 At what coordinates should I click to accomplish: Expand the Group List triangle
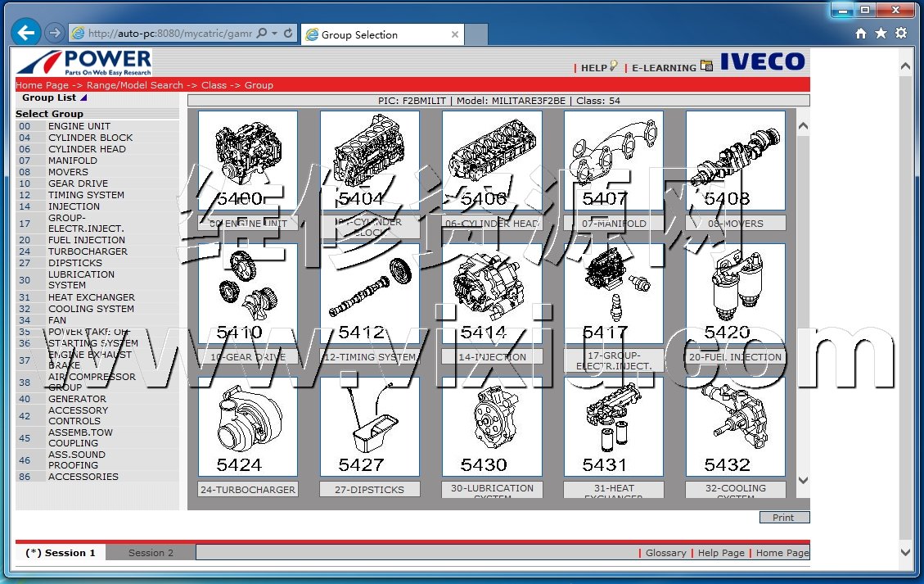[x=83, y=97]
